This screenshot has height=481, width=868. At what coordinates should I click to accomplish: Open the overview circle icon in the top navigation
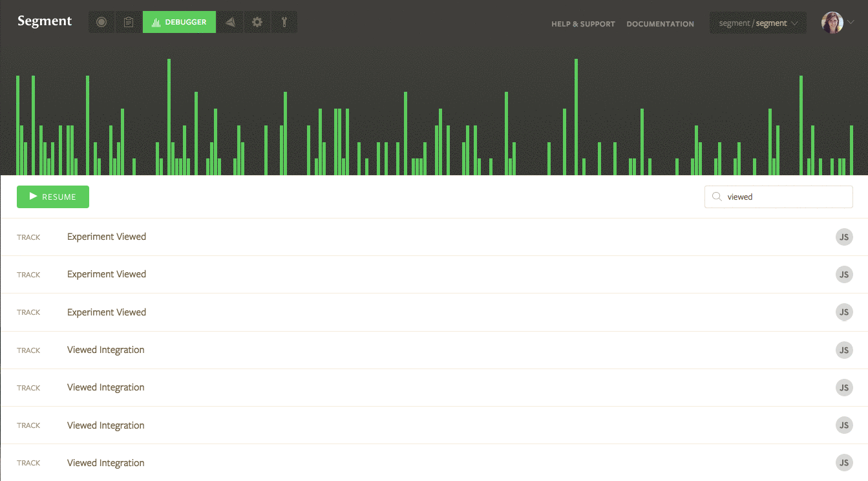click(x=101, y=22)
